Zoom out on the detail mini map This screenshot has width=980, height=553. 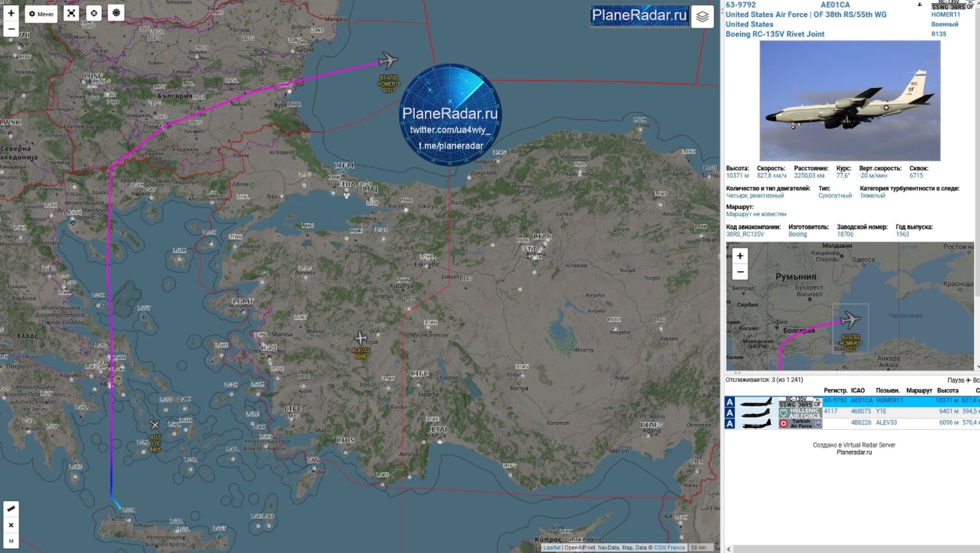(x=740, y=271)
